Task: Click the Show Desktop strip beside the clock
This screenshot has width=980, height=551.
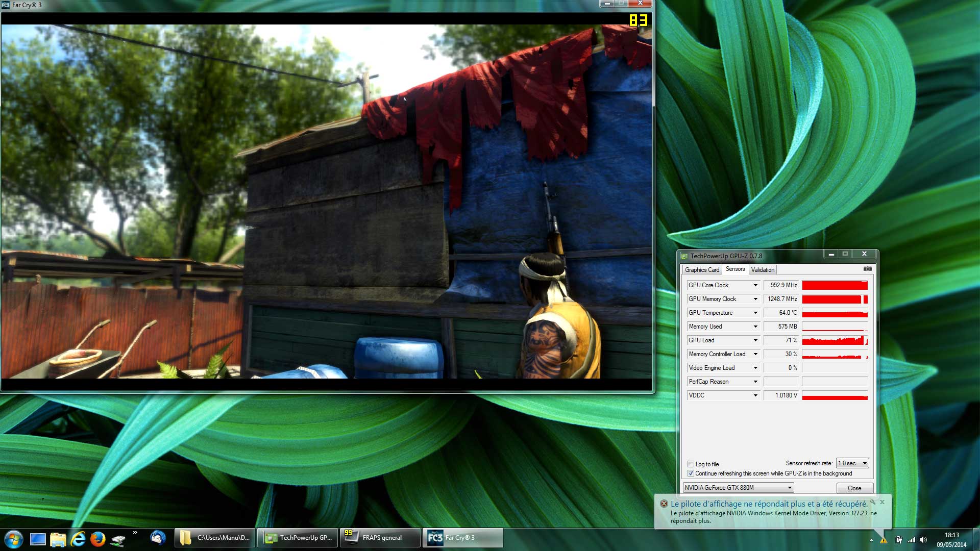Action: click(x=976, y=540)
